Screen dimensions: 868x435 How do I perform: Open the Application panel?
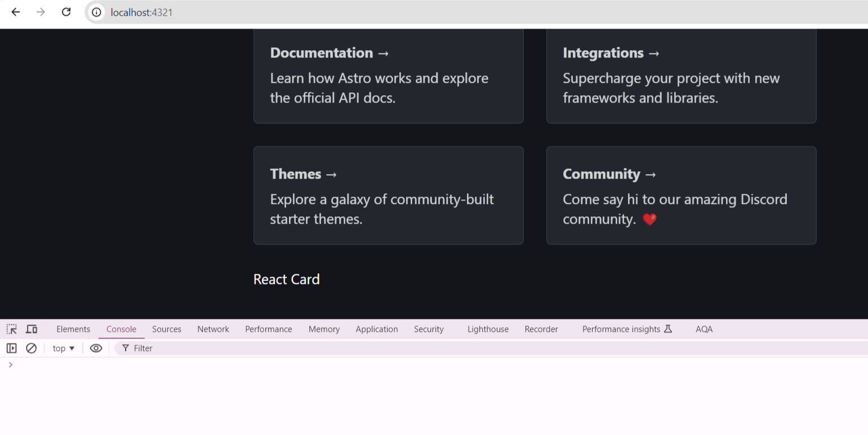tap(376, 329)
